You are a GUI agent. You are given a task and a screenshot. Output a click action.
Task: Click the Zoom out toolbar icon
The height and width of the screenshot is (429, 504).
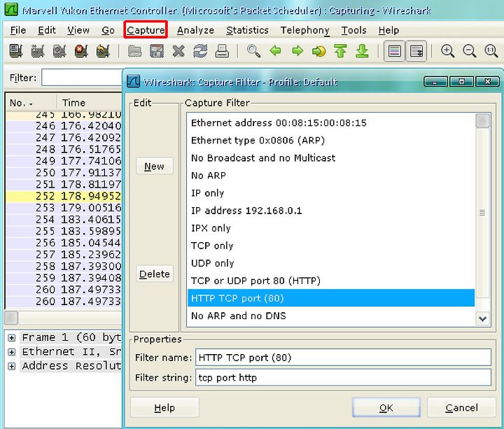coord(469,51)
